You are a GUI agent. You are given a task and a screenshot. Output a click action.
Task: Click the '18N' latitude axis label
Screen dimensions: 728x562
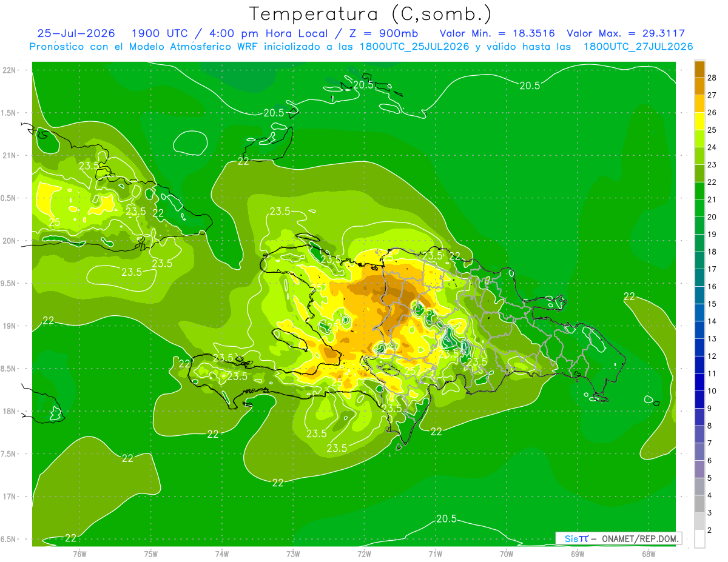(10, 412)
